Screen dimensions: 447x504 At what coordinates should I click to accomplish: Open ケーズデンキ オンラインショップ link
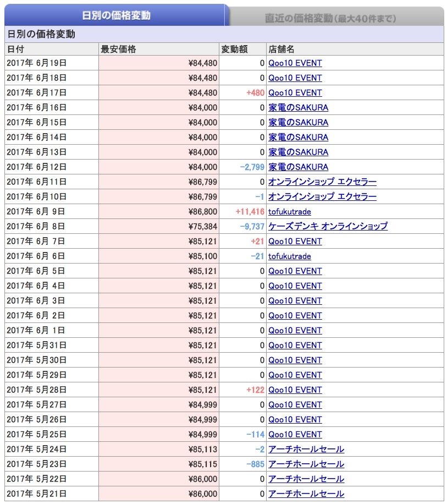click(328, 226)
